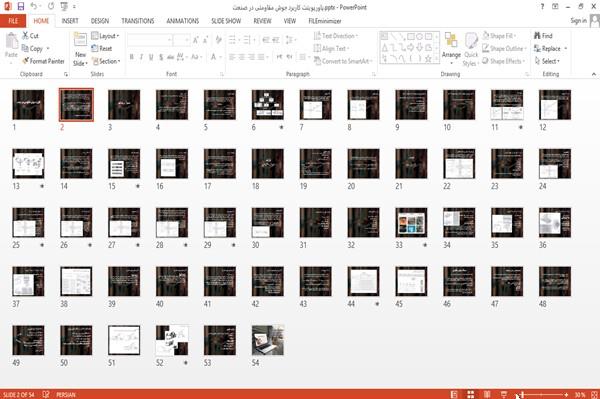Select slide 33 thumbnail

click(x=411, y=222)
